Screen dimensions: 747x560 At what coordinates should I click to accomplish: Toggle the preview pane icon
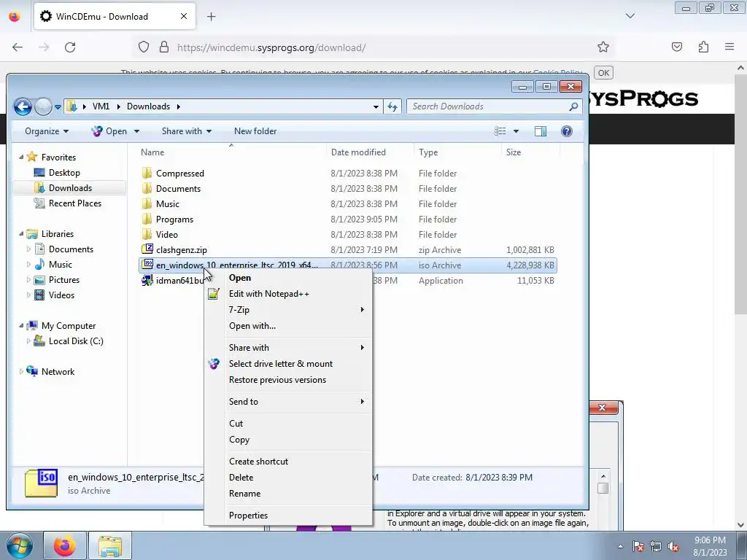541,131
